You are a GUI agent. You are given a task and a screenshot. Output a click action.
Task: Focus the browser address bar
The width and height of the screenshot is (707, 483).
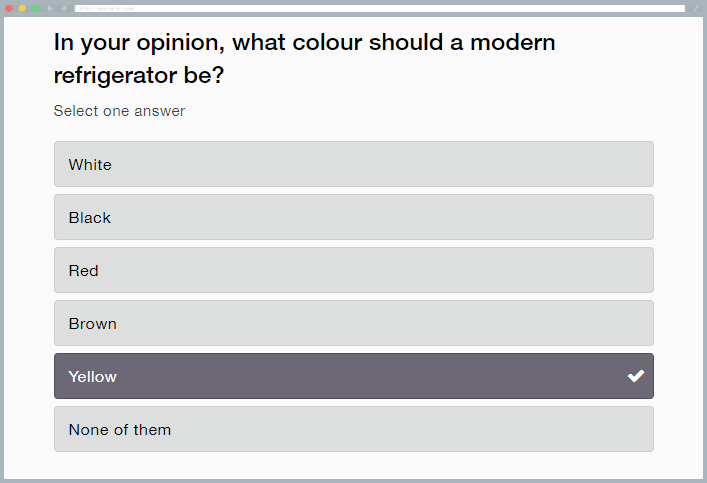[380, 8]
